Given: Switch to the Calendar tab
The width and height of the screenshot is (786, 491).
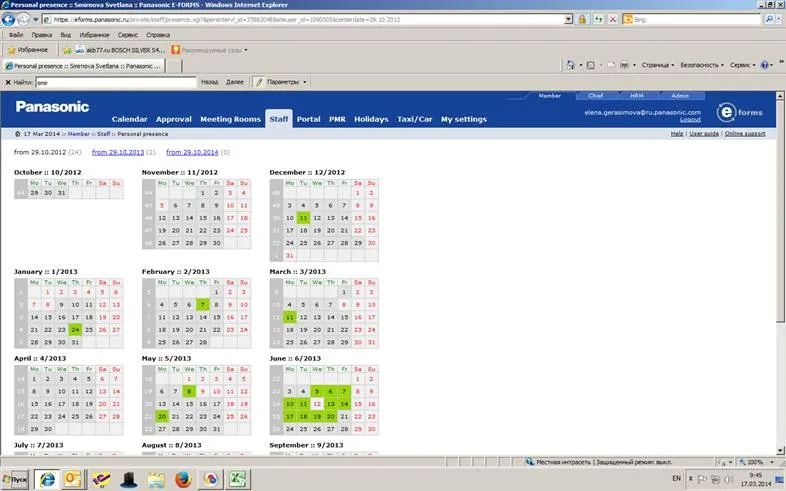Looking at the screenshot, I should [x=129, y=119].
